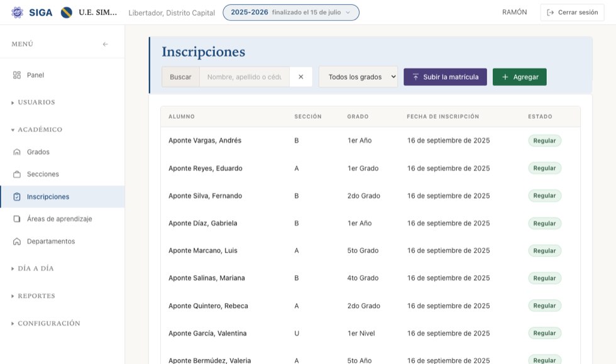The height and width of the screenshot is (364, 616).
Task: Select student Aponte Silva, Fernando
Action: 205,196
